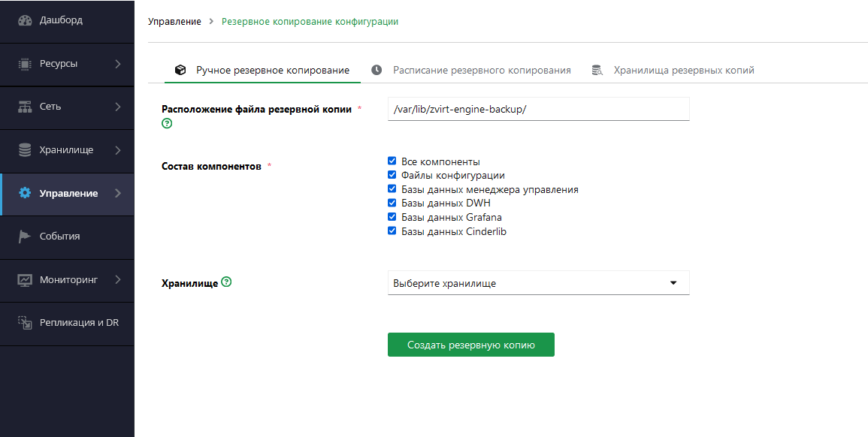The height and width of the screenshot is (437, 868).
Task: Open Дашборд in the sidebar
Action: [67, 21]
